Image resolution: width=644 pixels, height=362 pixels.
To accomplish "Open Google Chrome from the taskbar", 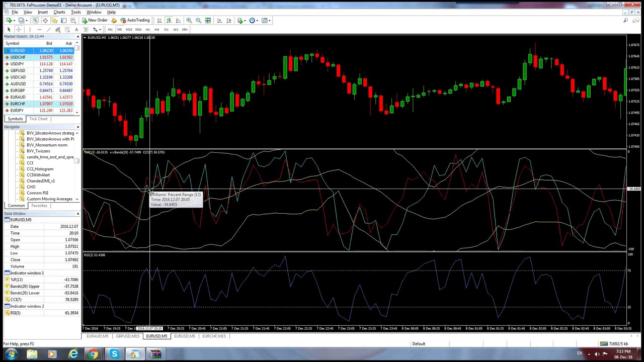I will point(94,354).
